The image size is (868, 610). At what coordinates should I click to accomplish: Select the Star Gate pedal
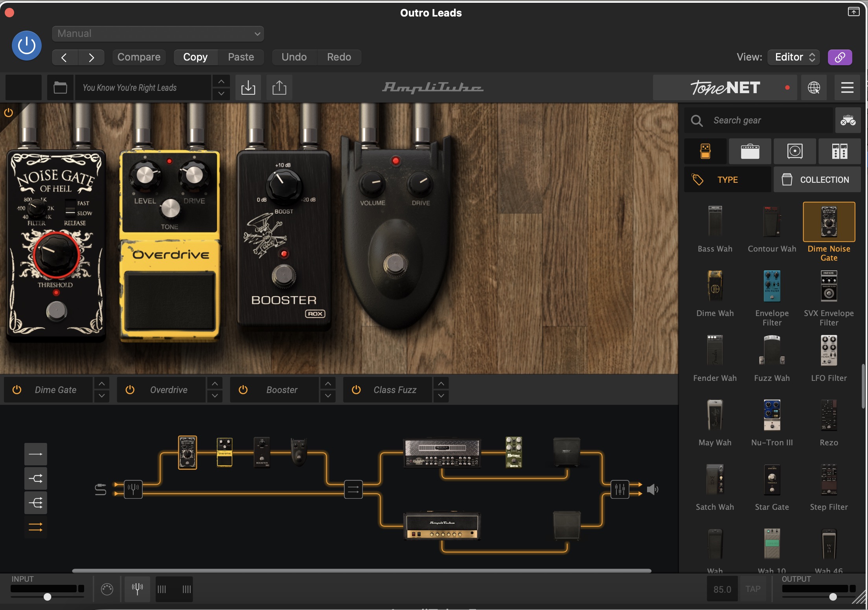pyautogui.click(x=772, y=487)
